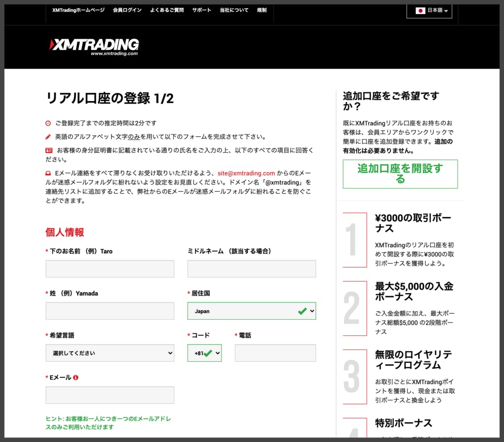
Task: Open 規制 menu item
Action: [x=262, y=10]
